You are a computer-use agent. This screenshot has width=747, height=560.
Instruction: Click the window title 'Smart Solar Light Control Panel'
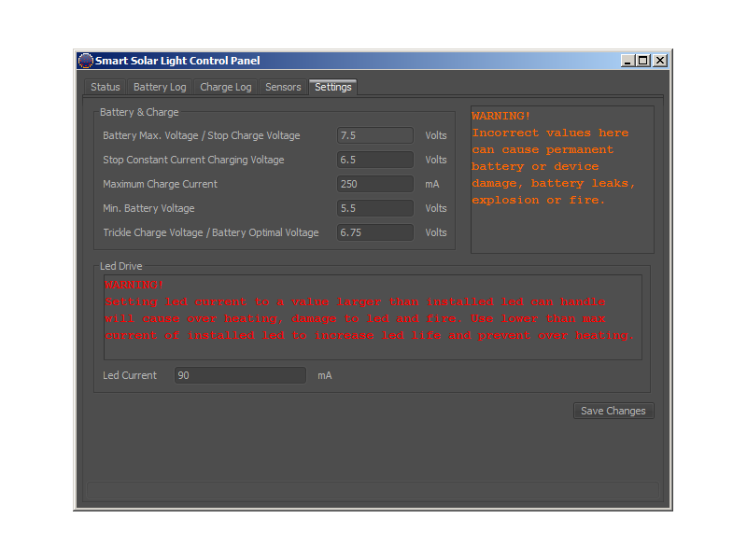[177, 61]
